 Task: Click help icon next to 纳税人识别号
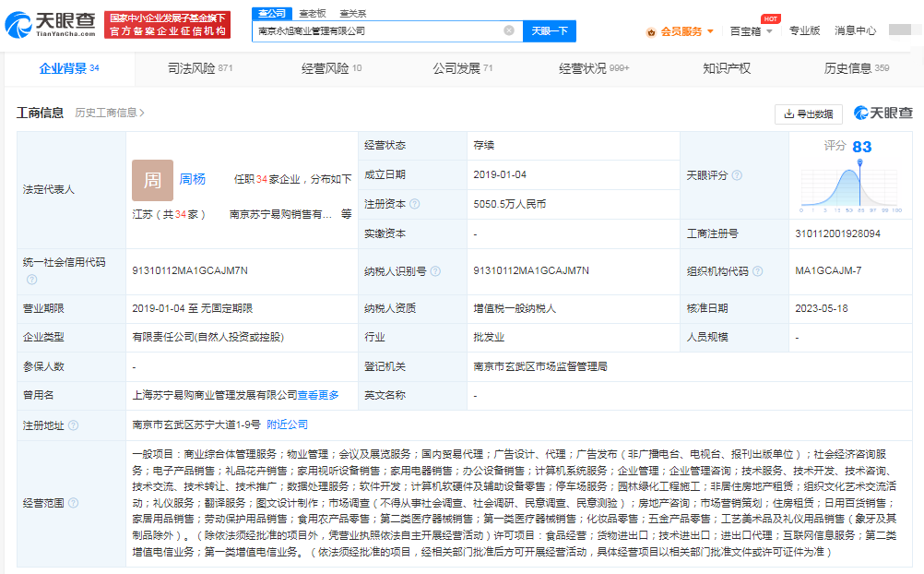tap(435, 271)
